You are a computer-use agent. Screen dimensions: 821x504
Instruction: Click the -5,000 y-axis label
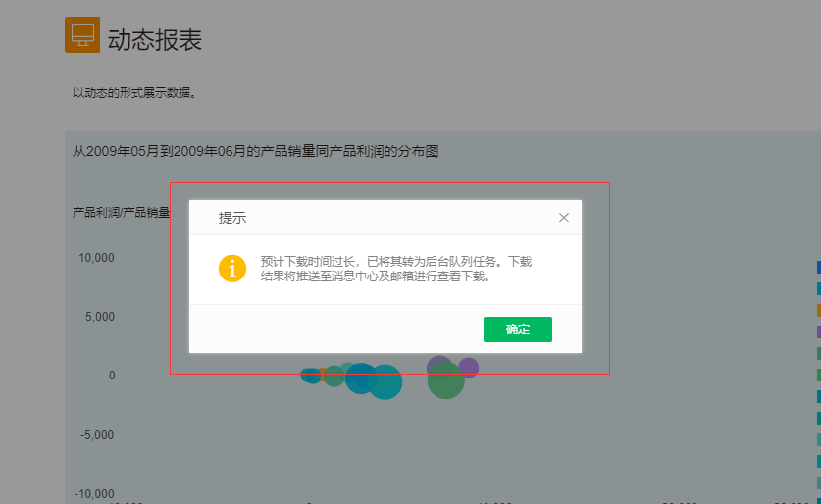tap(97, 435)
